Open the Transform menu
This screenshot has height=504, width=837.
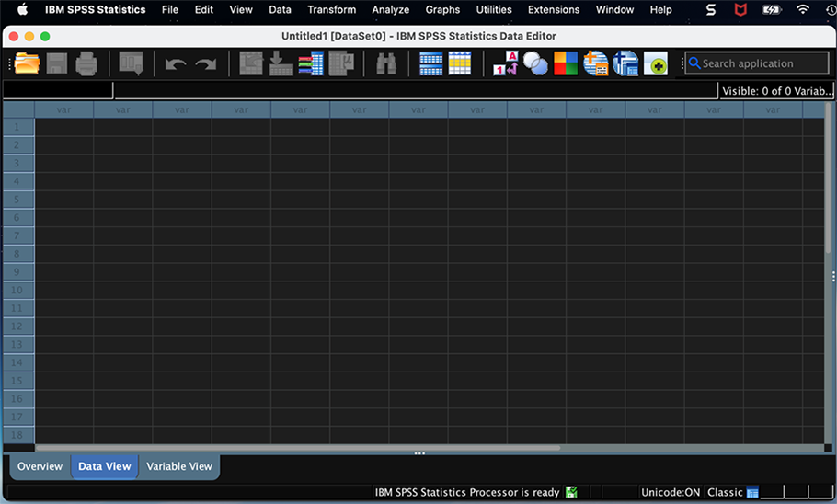tap(331, 9)
